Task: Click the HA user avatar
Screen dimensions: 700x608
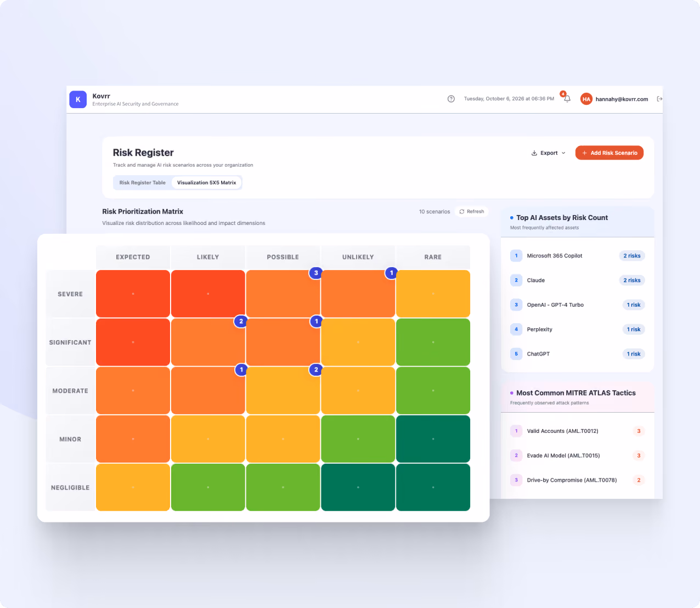Action: [x=586, y=99]
